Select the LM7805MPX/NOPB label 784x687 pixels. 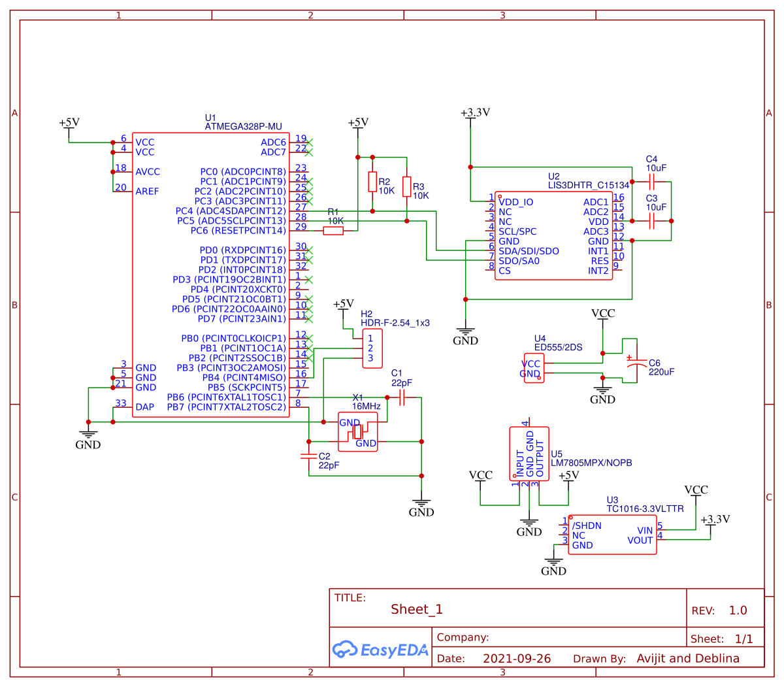[x=591, y=463]
